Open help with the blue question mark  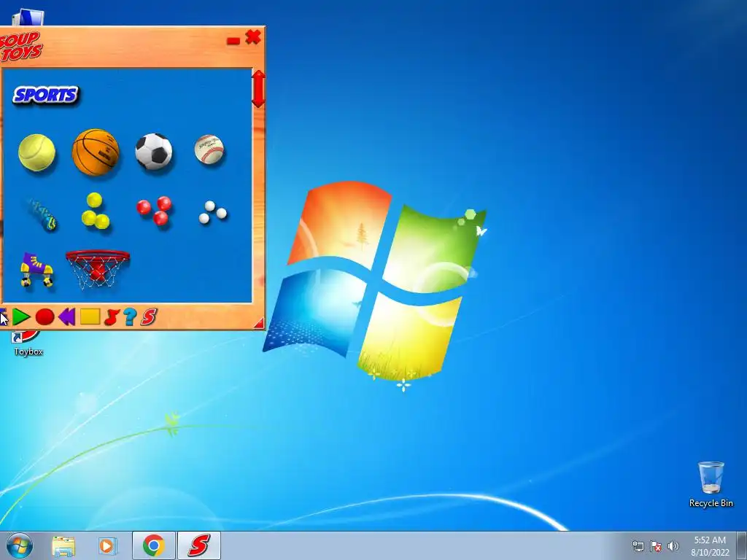pos(130,316)
